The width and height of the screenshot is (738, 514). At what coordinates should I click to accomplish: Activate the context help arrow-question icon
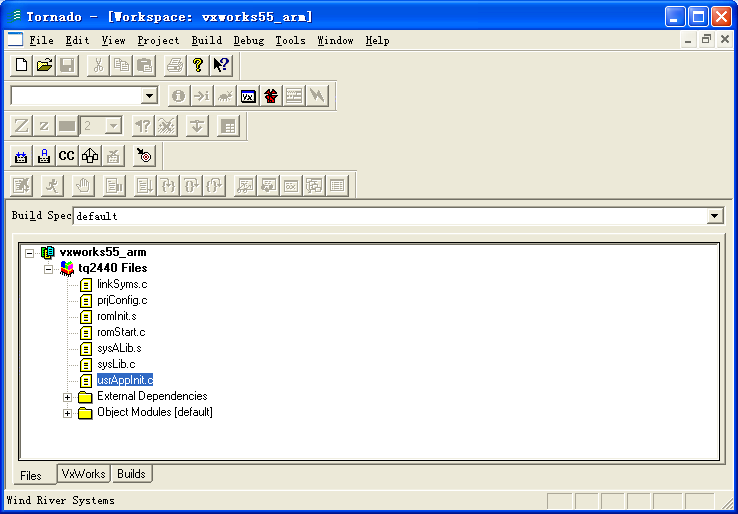pyautogui.click(x=221, y=65)
